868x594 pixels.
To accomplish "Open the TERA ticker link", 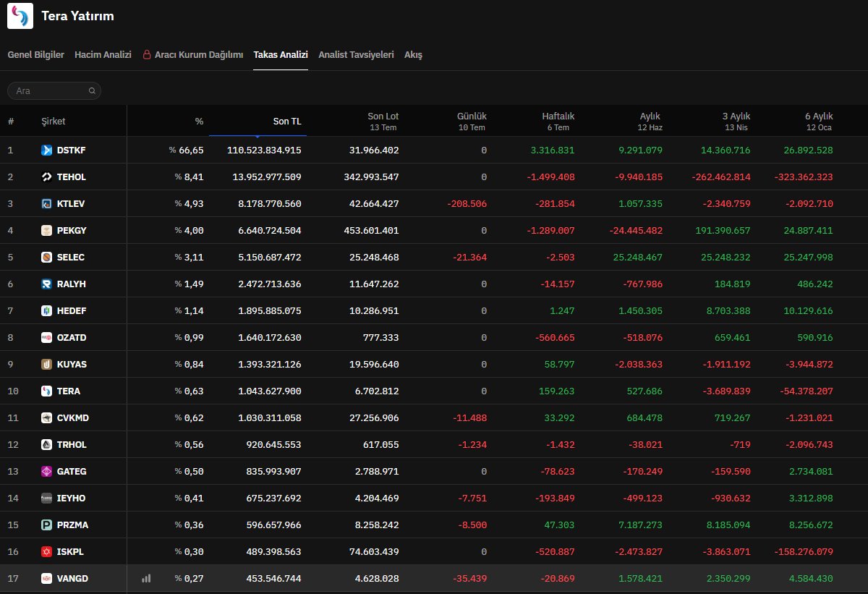I will tap(69, 391).
